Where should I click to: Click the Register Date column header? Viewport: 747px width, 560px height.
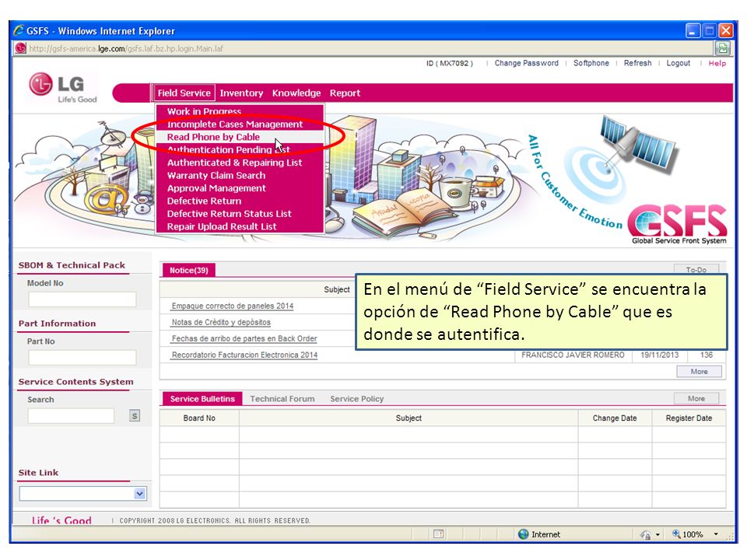[689, 418]
